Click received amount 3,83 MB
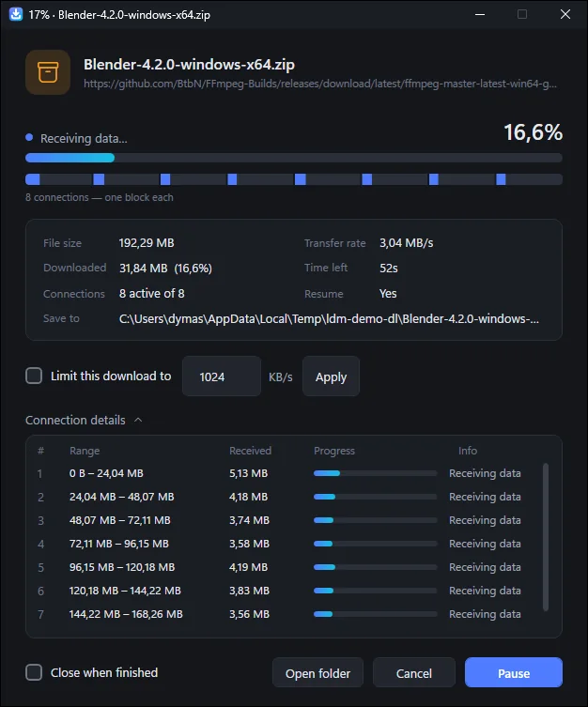Viewport: 588px width, 707px height. tap(249, 591)
